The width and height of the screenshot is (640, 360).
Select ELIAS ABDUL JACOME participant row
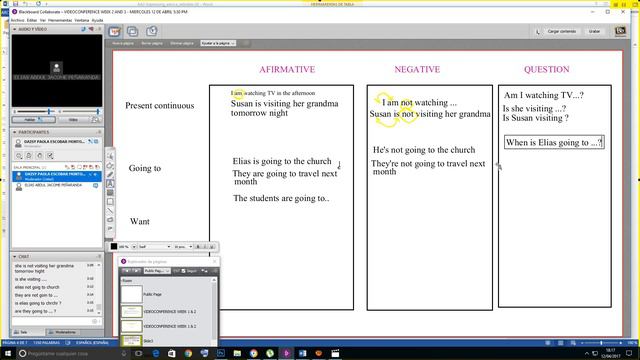[x=56, y=186]
